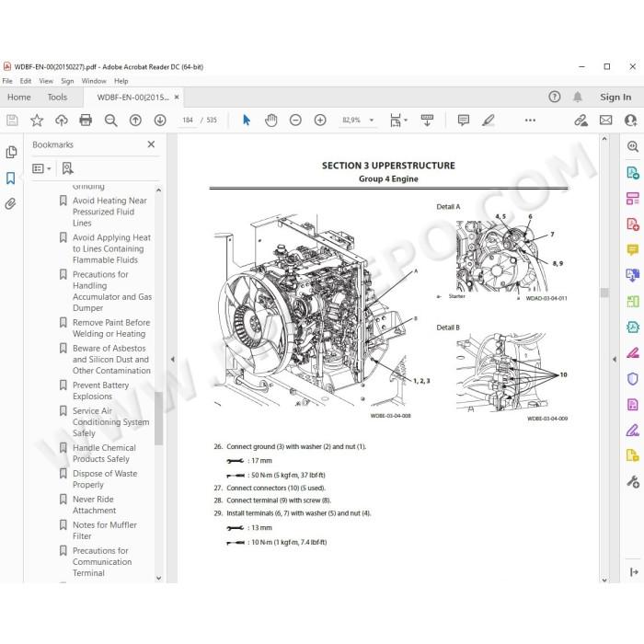Open bookmark Handle Chemical Products Safely
This screenshot has width=644, height=644.
click(x=104, y=453)
